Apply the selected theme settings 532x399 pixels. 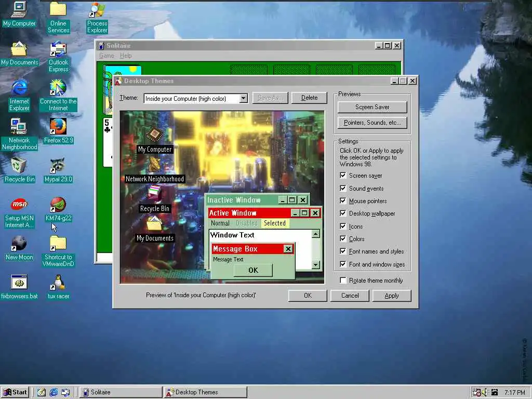point(392,296)
